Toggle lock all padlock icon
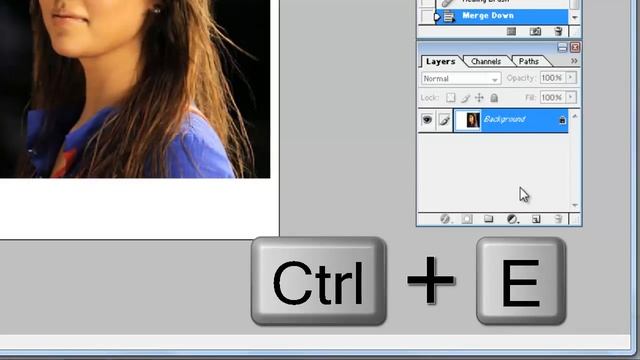640x360 pixels. (494, 98)
